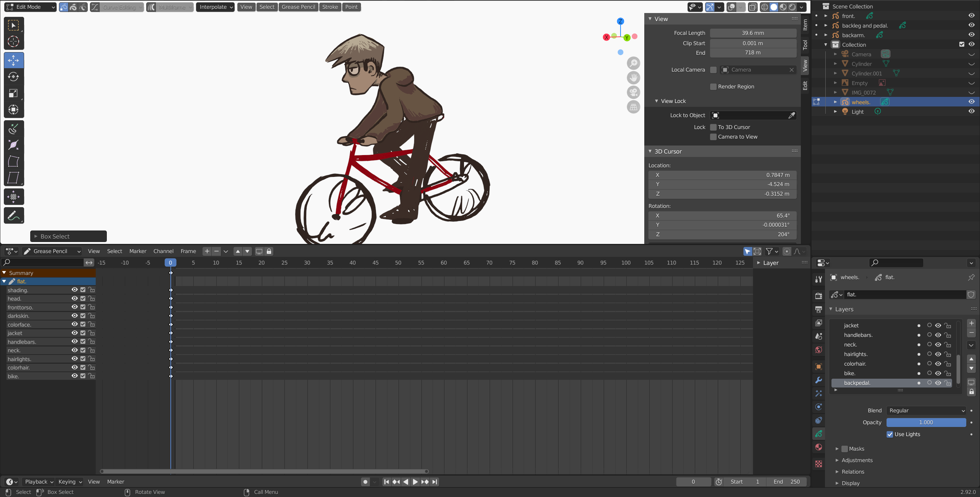Open the Blend mode Regular dropdown
This screenshot has height=497, width=980.
(x=926, y=410)
